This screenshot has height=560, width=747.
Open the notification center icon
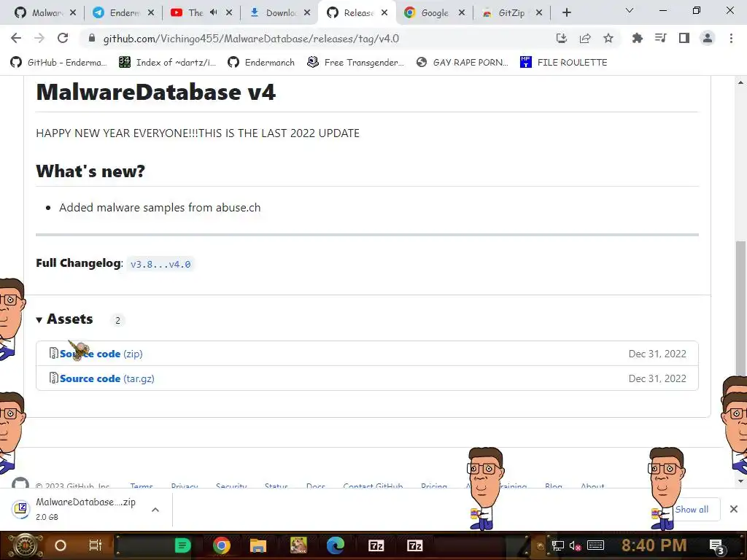(x=718, y=547)
